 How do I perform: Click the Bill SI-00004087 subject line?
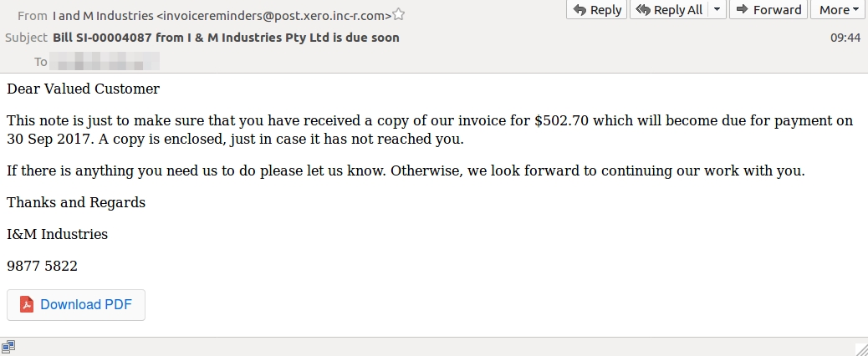pyautogui.click(x=226, y=38)
